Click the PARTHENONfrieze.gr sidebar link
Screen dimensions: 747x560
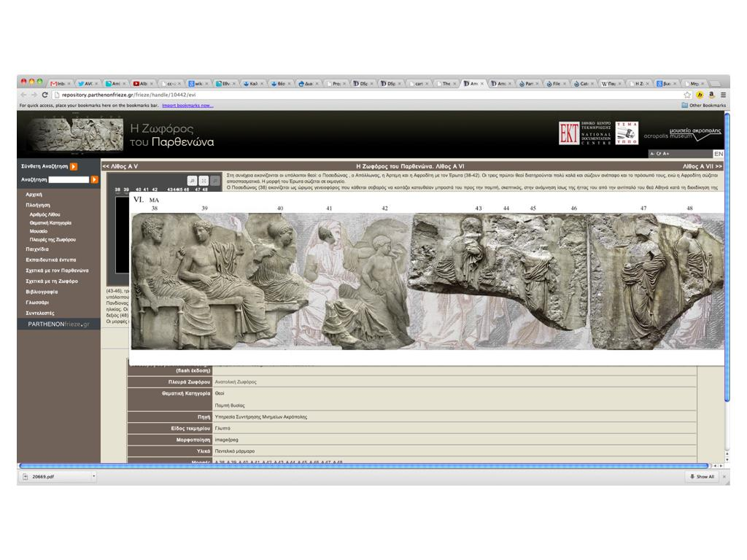pyautogui.click(x=58, y=324)
